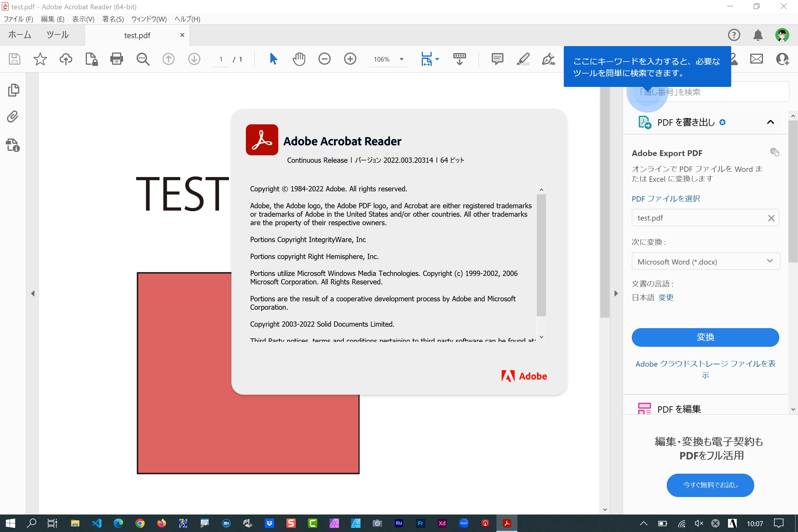798x532 pixels.
Task: Open the notifications bell
Action: (x=758, y=35)
